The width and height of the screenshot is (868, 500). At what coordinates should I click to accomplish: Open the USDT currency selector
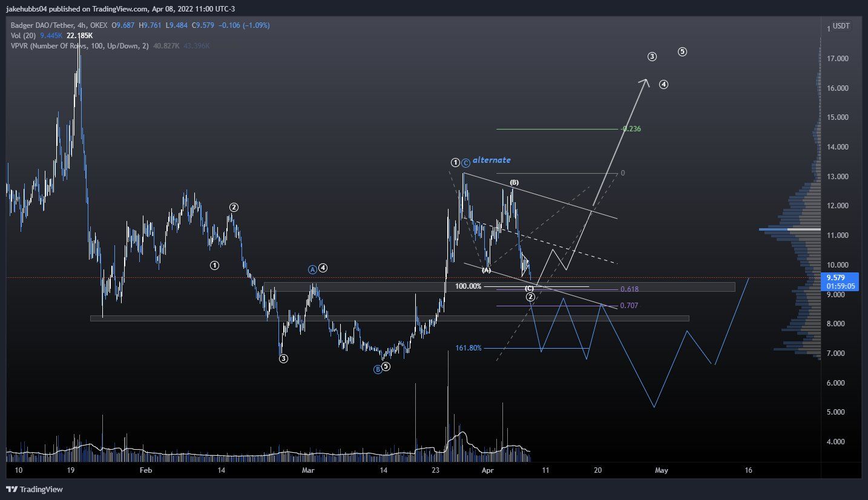(841, 26)
